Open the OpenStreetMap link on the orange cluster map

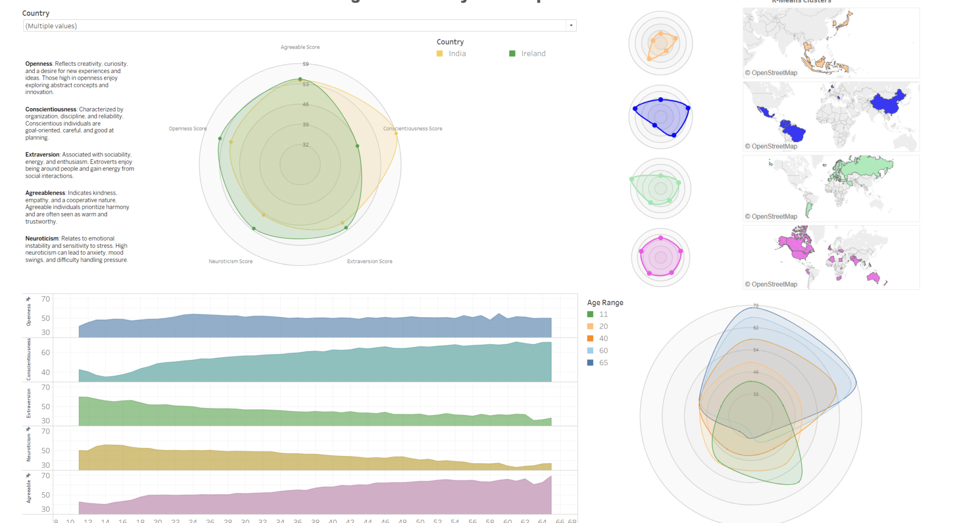point(771,73)
